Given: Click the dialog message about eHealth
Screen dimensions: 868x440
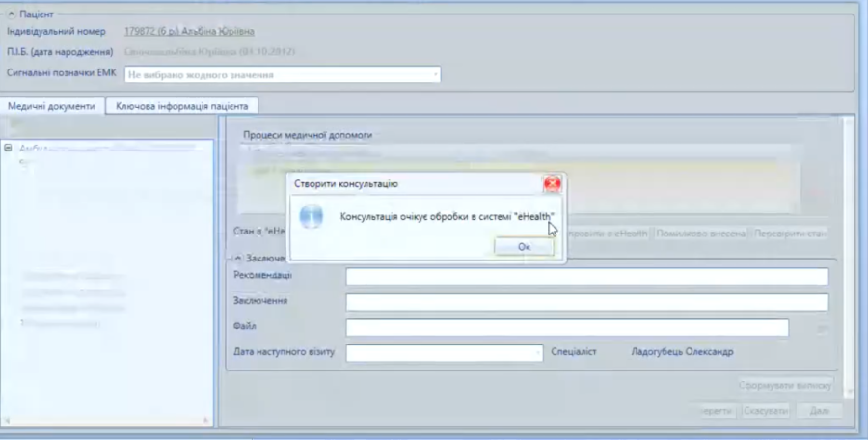Looking at the screenshot, I should 448,217.
